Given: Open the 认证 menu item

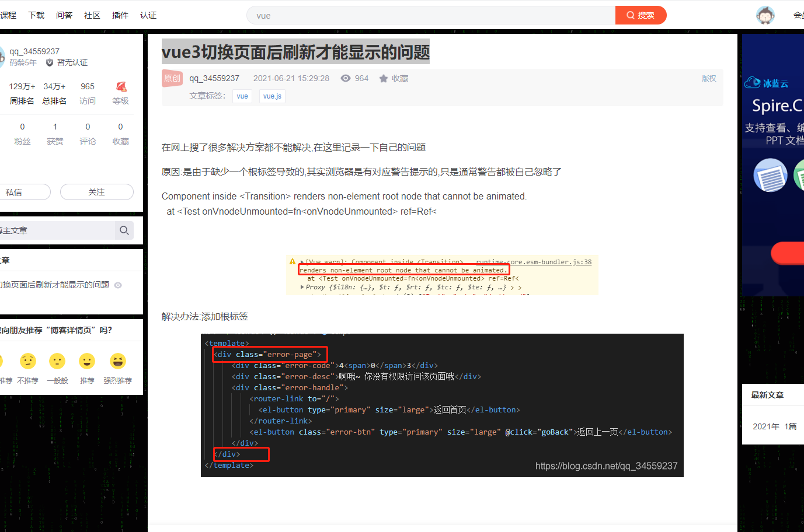Looking at the screenshot, I should (x=148, y=15).
